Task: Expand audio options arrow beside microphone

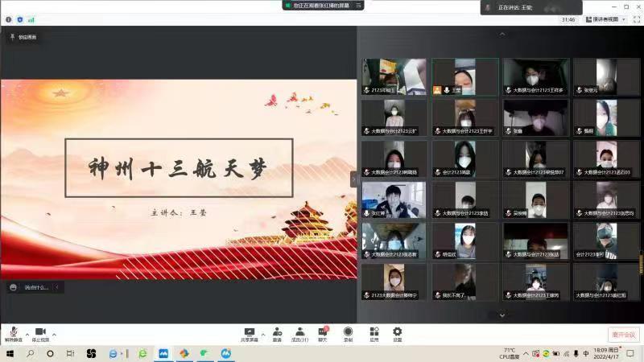Action: point(27,333)
